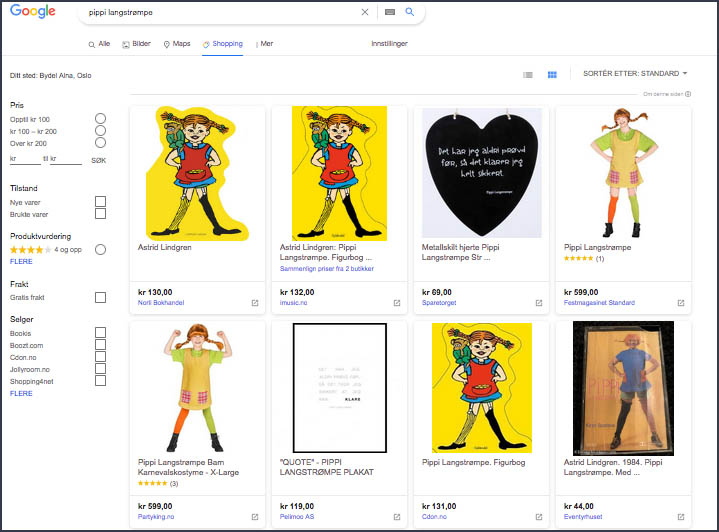Click the blue search magnifier icon
The width and height of the screenshot is (719, 532).
click(x=409, y=12)
